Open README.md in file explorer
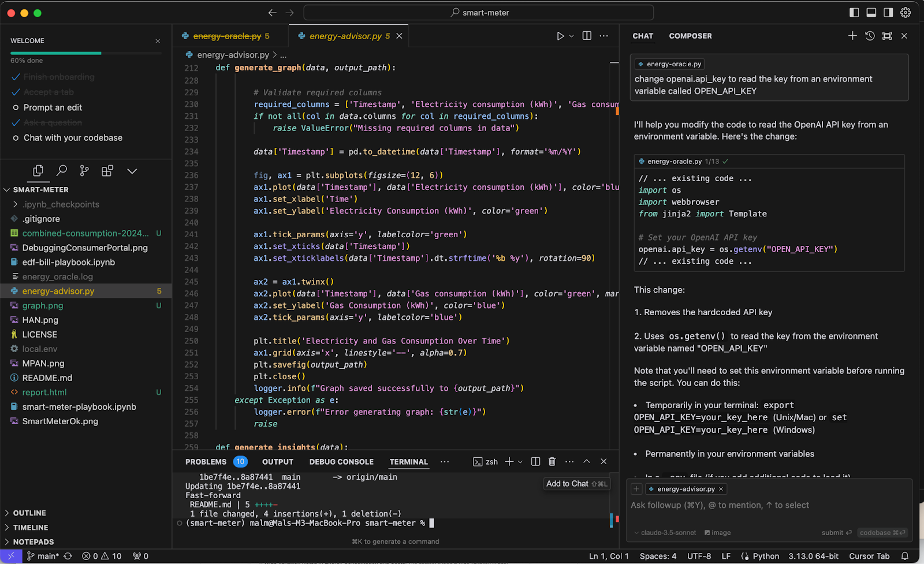Image resolution: width=924 pixels, height=564 pixels. coord(47,378)
